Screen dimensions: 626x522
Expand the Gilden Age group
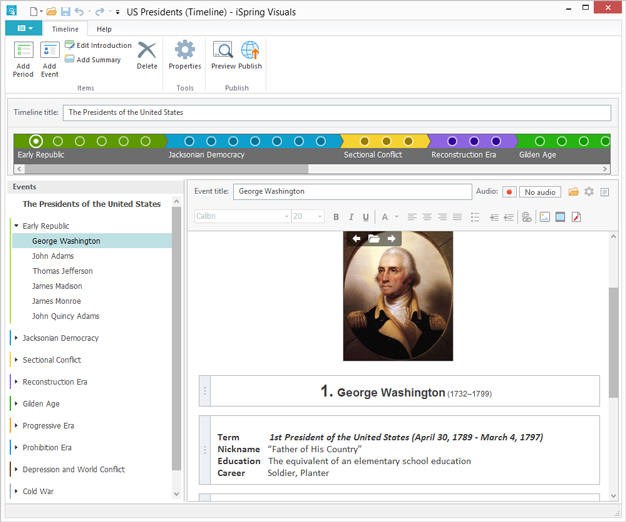click(16, 404)
